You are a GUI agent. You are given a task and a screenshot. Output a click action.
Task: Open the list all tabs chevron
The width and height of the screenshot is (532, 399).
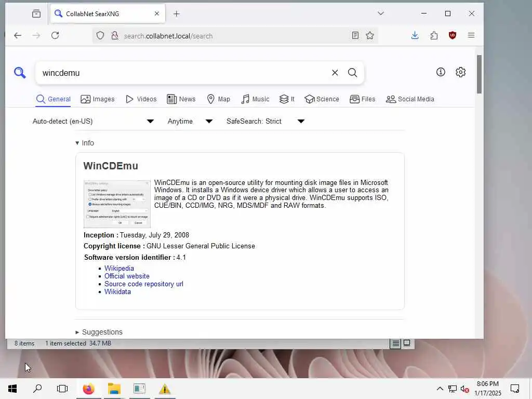(x=381, y=13)
